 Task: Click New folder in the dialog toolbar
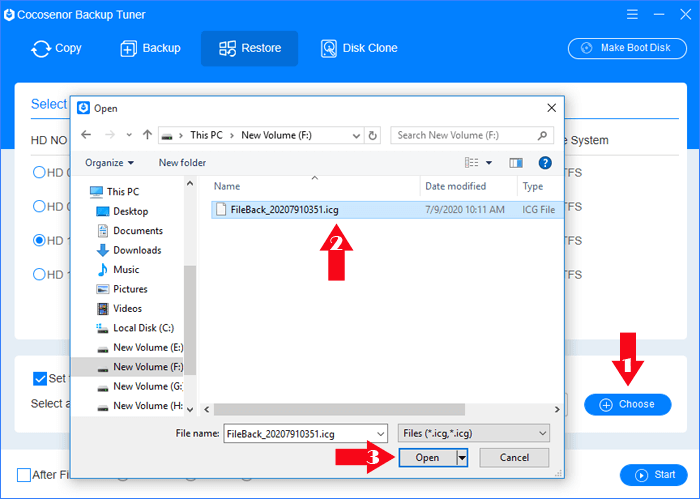182,163
